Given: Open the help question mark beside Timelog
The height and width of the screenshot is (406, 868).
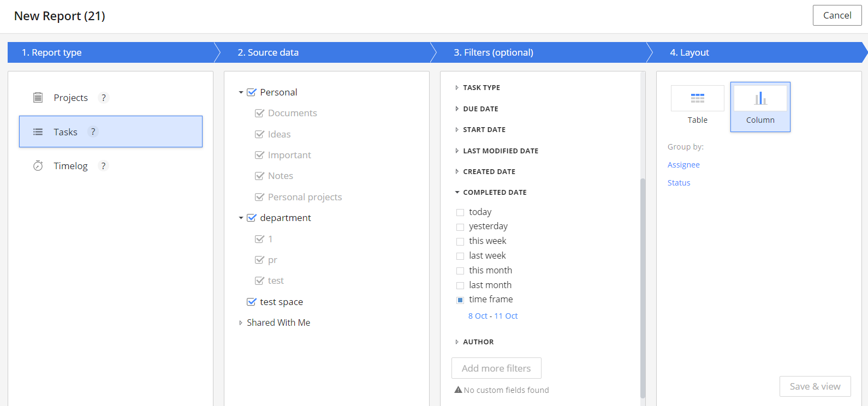Looking at the screenshot, I should [103, 166].
